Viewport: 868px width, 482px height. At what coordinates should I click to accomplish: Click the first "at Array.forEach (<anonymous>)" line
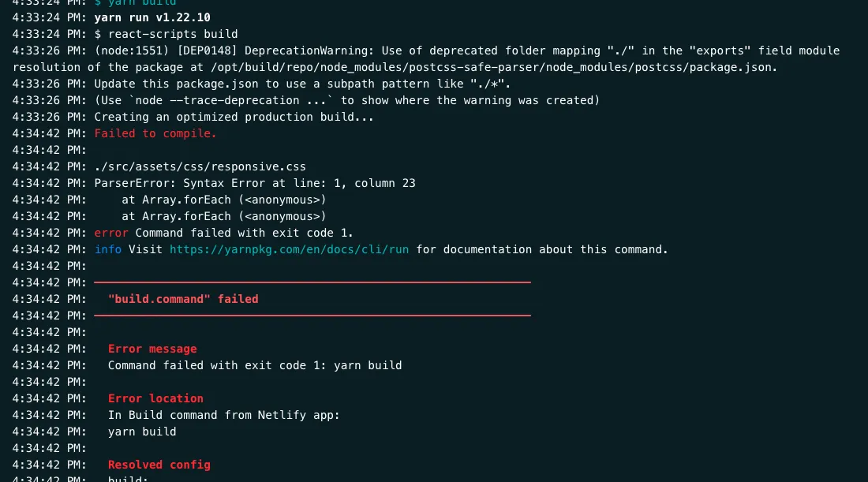coord(224,200)
